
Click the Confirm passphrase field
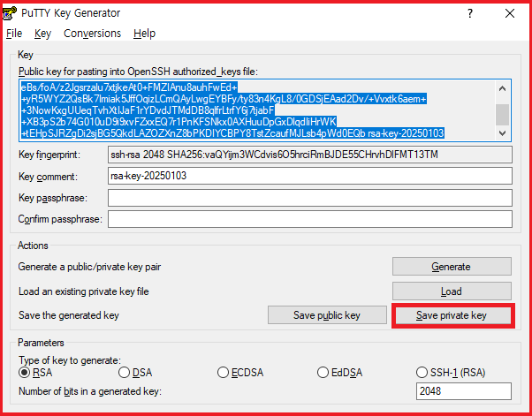(x=310, y=219)
